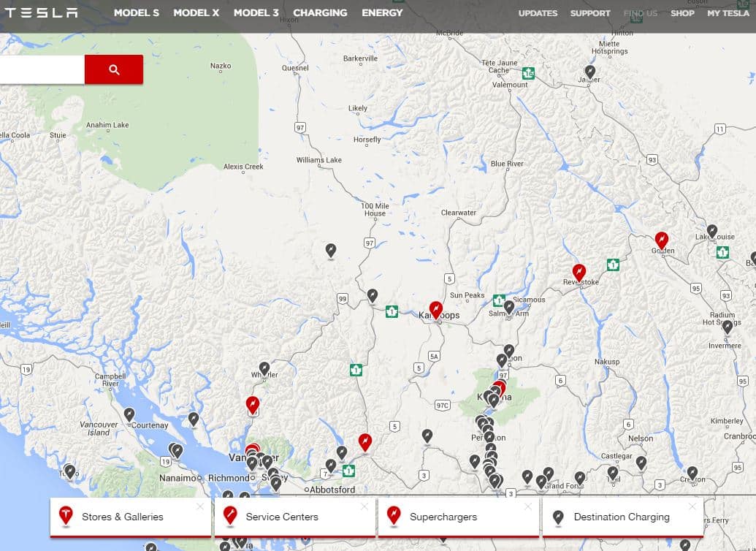Select the Kamloops Supercharger pin

(x=436, y=310)
